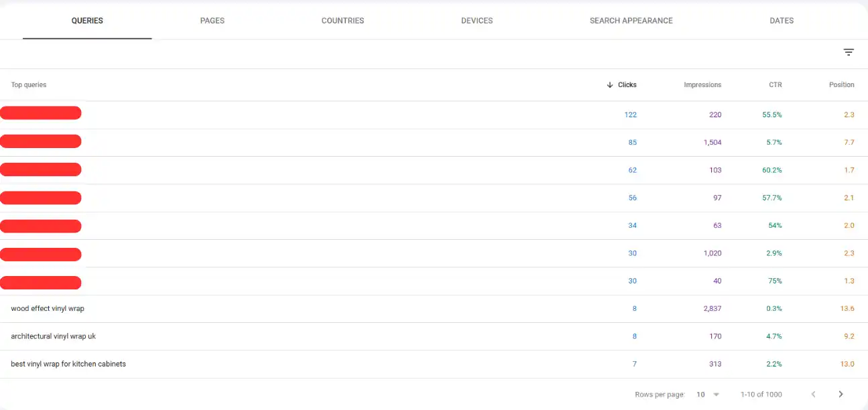Open the 'wood effect vinyl wrap' query
This screenshot has height=410, width=868.
pyautogui.click(x=48, y=309)
